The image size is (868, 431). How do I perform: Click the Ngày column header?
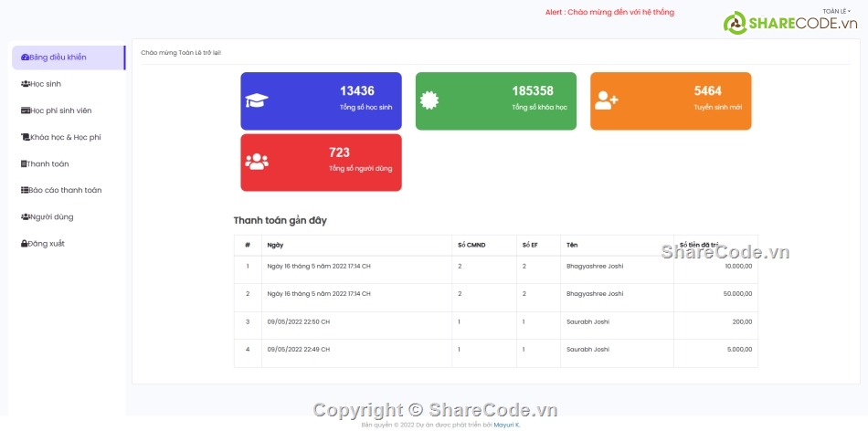275,245
